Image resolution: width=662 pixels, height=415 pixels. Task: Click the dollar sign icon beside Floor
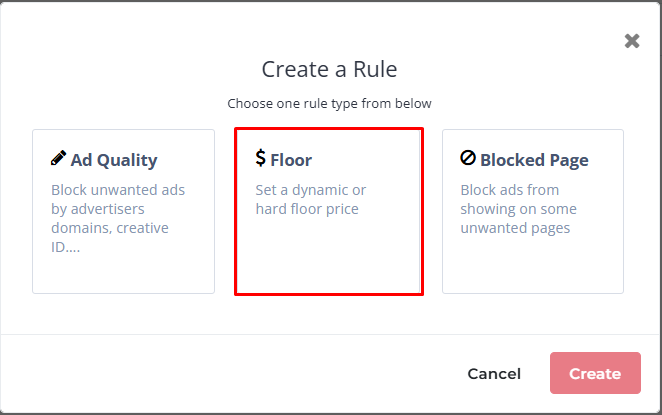coord(261,158)
